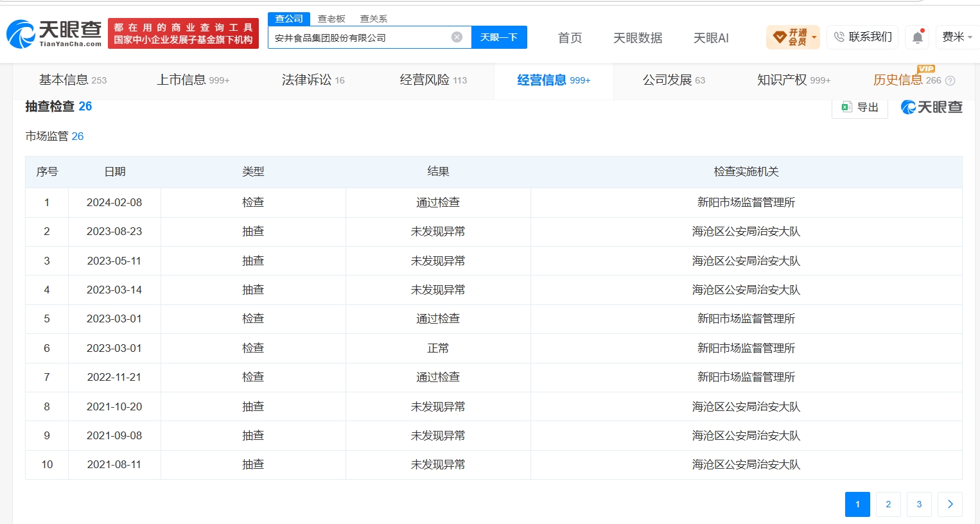Image resolution: width=980 pixels, height=524 pixels.
Task: Open 天眼AI navigation link
Action: 711,38
